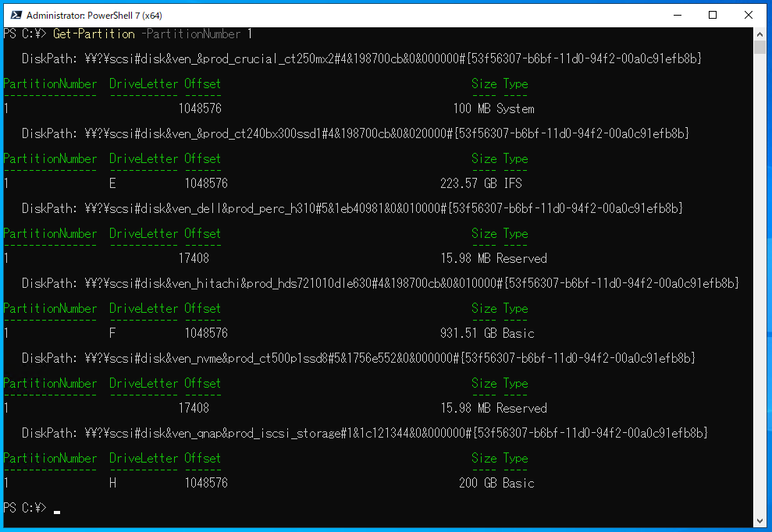Click the Get-Partition command text
Image resolution: width=772 pixels, height=532 pixels.
[94, 34]
